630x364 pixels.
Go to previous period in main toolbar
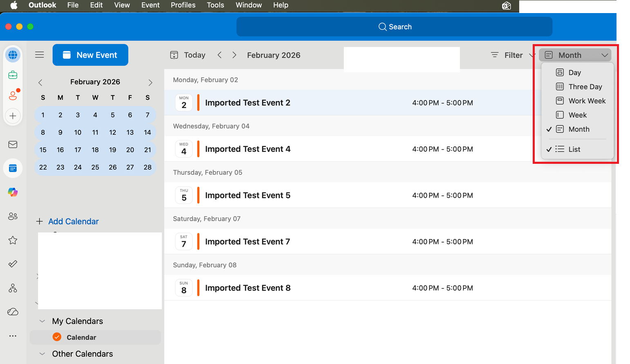[x=220, y=55]
